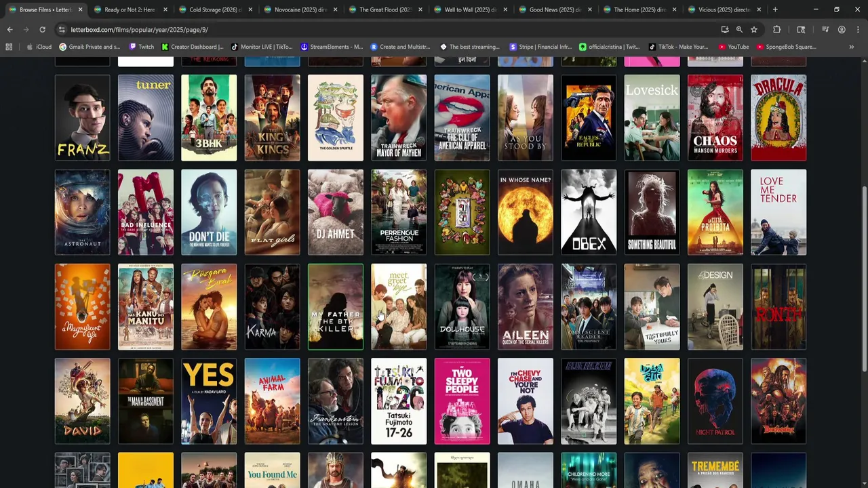Open the TikTok Make Your bookmark
The image size is (868, 488).
[678, 47]
